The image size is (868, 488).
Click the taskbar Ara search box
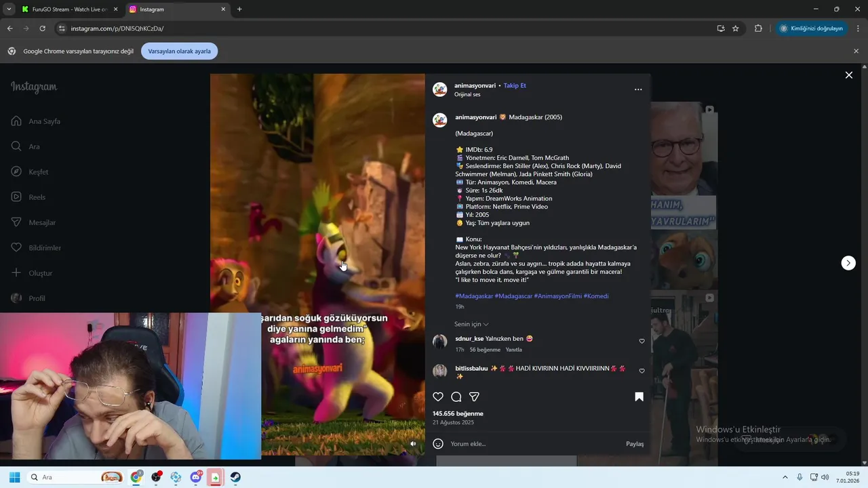pyautogui.click(x=75, y=477)
